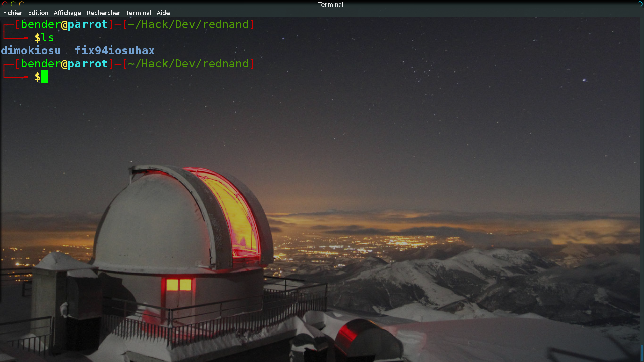644x362 pixels.
Task: Open the Rechercher menu
Action: coord(103,13)
